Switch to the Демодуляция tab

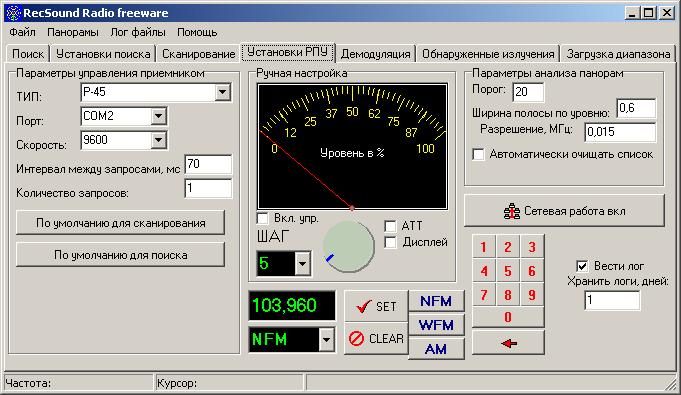(x=375, y=54)
